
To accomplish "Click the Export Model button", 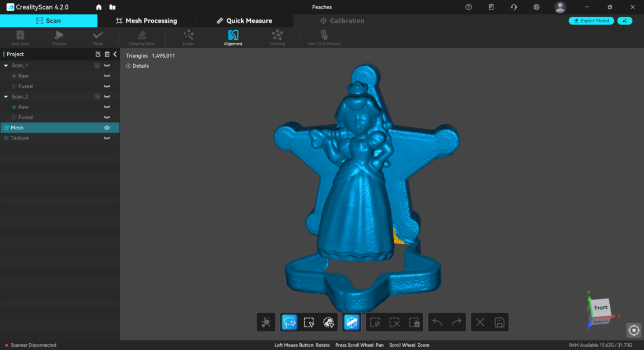I will (x=591, y=21).
